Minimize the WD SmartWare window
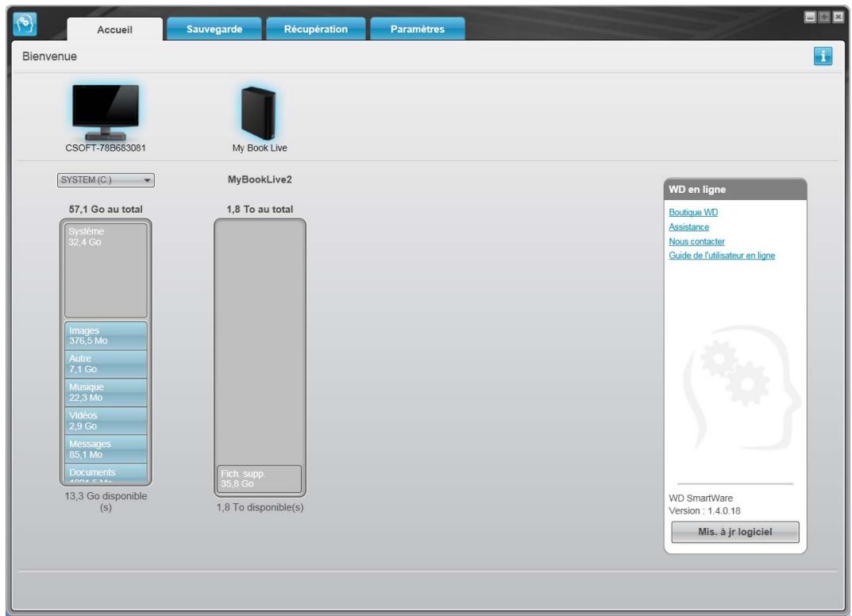This screenshot has height=616, width=852. coord(810,17)
